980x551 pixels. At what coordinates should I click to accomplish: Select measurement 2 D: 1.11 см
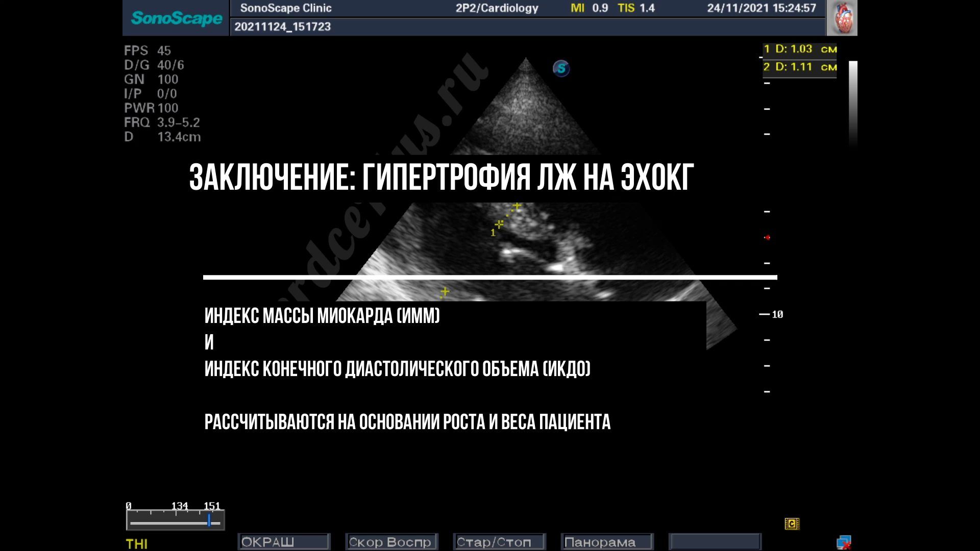800,67
